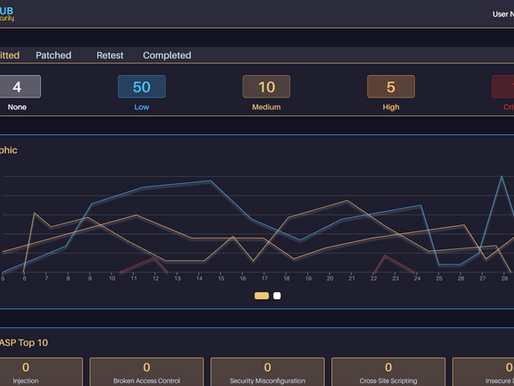The width and height of the screenshot is (514, 386).
Task: Open the Injection OWASP card
Action: [40, 372]
